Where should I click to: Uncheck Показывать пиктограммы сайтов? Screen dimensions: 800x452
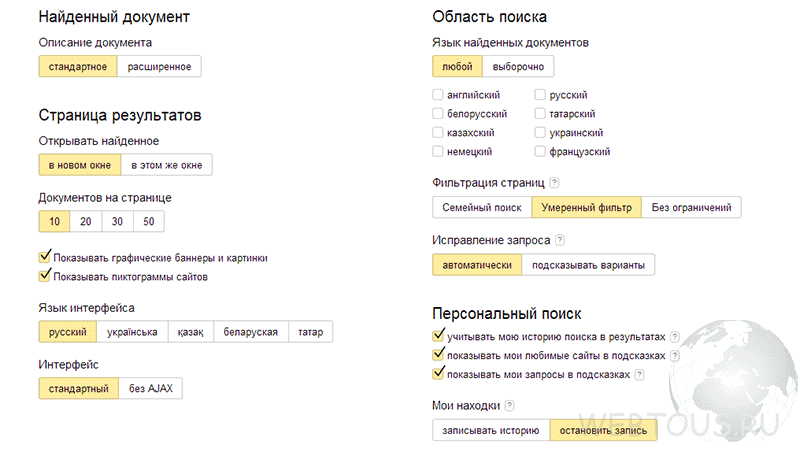pyautogui.click(x=45, y=275)
